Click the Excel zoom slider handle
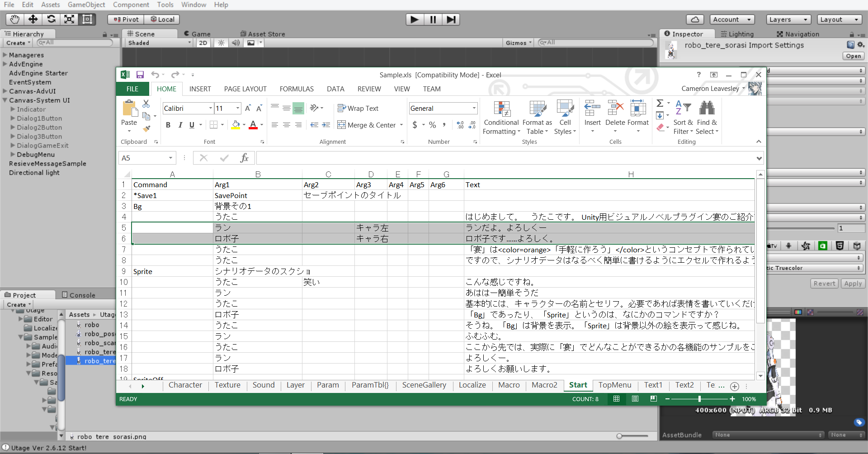 click(x=699, y=399)
